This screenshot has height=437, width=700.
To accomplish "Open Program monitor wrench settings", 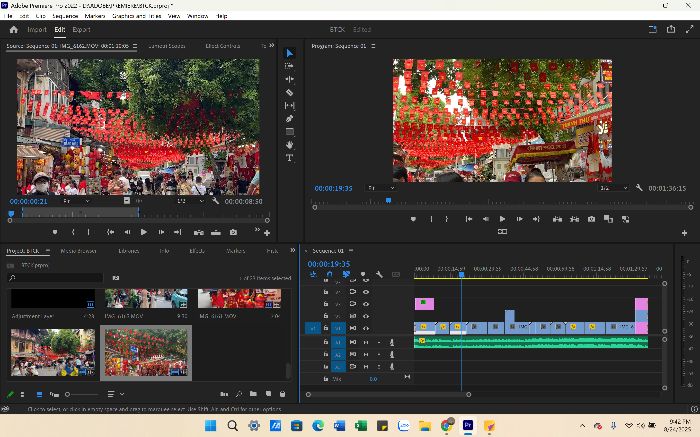I will 639,188.
